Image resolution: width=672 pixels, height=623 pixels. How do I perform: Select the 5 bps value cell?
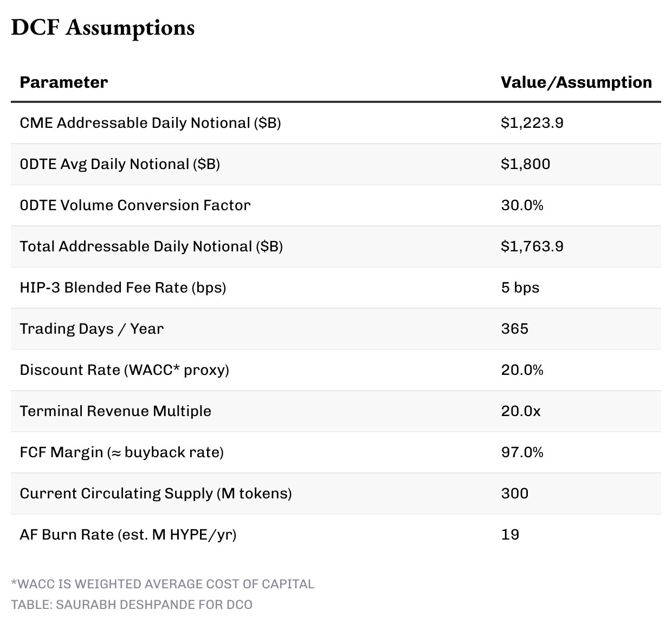[x=520, y=288]
